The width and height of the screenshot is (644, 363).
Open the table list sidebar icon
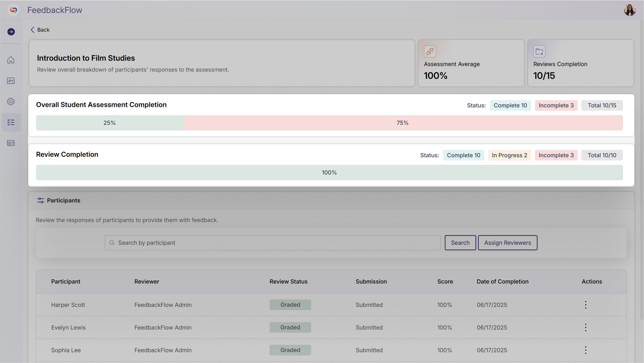coord(11,143)
